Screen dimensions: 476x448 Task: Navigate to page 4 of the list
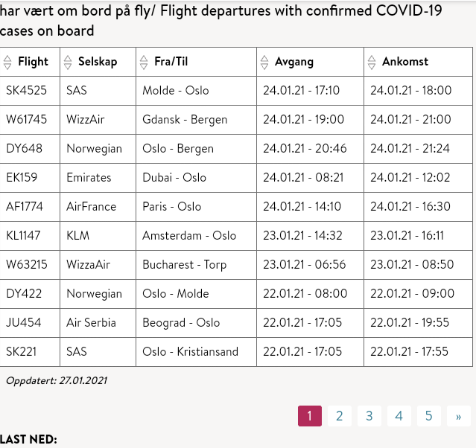399,416
